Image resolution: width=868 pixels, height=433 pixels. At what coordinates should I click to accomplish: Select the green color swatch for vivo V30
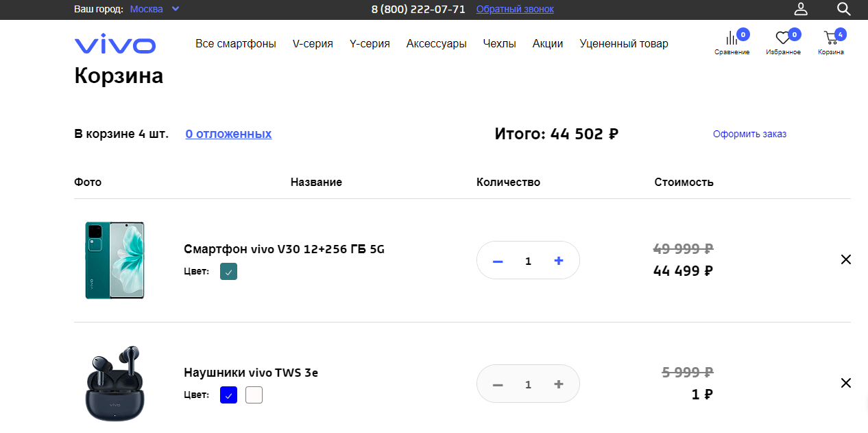(228, 272)
